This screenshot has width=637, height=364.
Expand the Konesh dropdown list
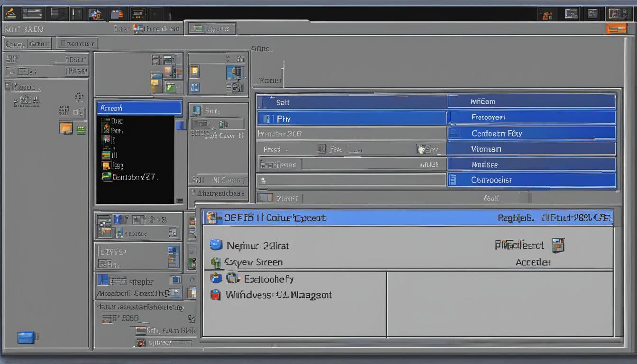coord(138,107)
